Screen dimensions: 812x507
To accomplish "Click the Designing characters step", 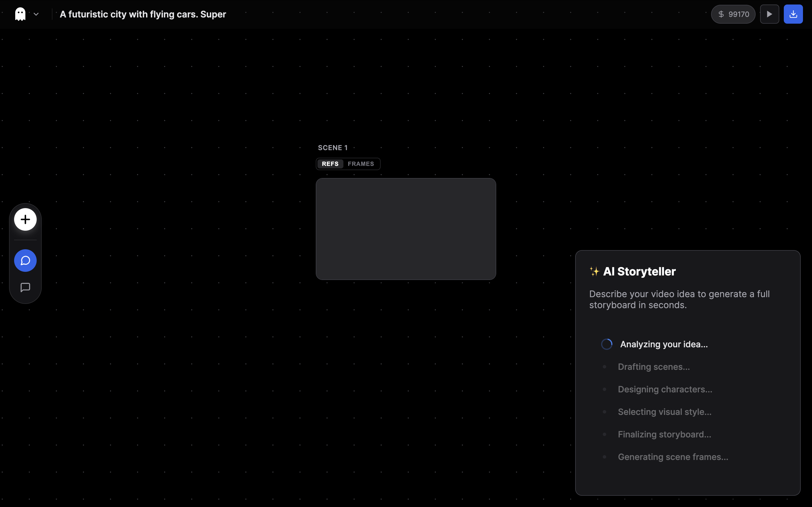I will 665,389.
